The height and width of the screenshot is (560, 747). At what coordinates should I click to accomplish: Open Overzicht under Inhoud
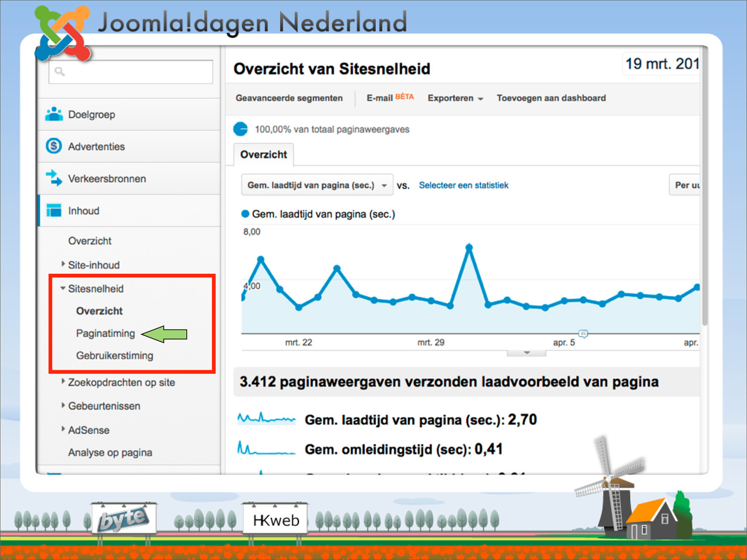pyautogui.click(x=90, y=241)
